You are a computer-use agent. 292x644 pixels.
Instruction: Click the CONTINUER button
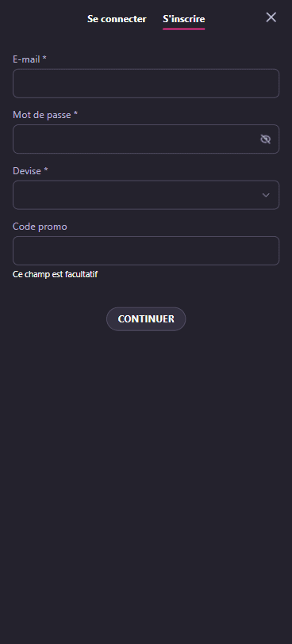pos(146,318)
